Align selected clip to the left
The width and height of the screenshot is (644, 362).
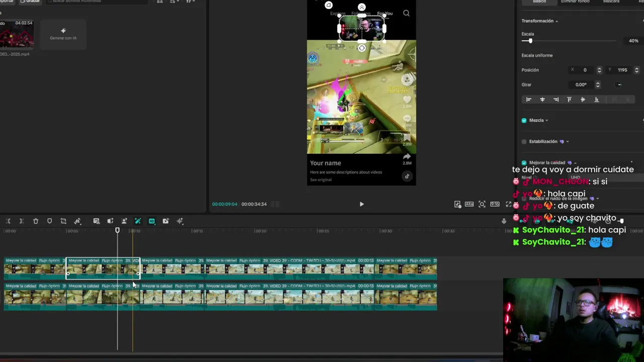[529, 100]
